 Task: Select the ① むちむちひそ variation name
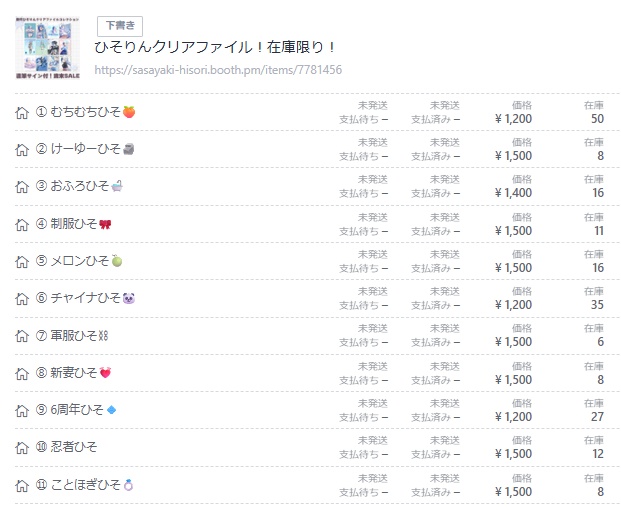coord(85,113)
